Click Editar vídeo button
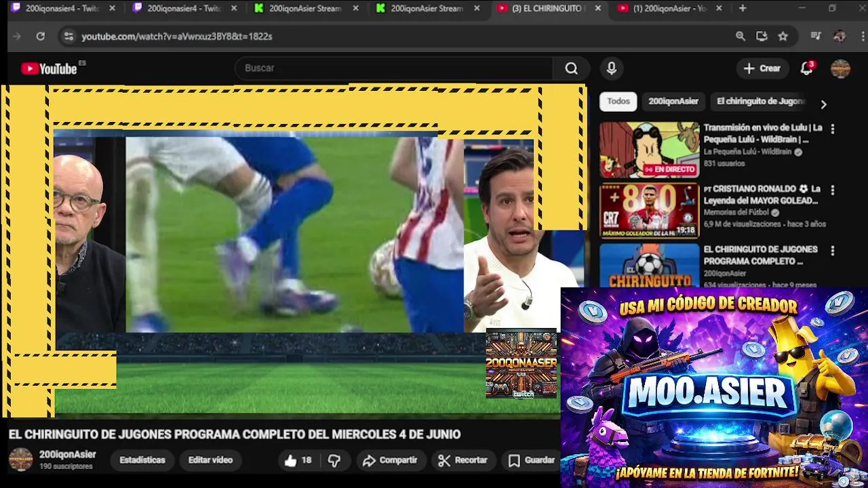 (x=210, y=460)
